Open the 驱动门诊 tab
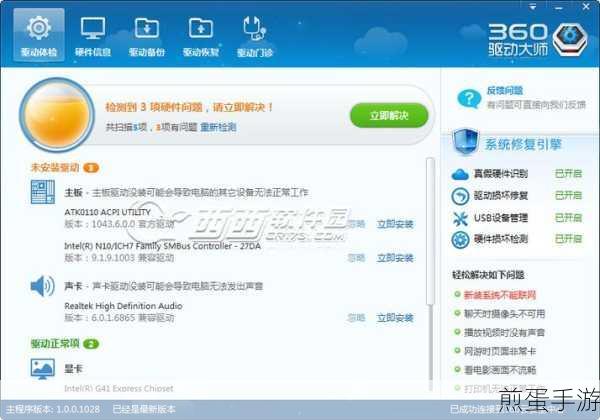This screenshot has height=420, width=600. (x=255, y=35)
